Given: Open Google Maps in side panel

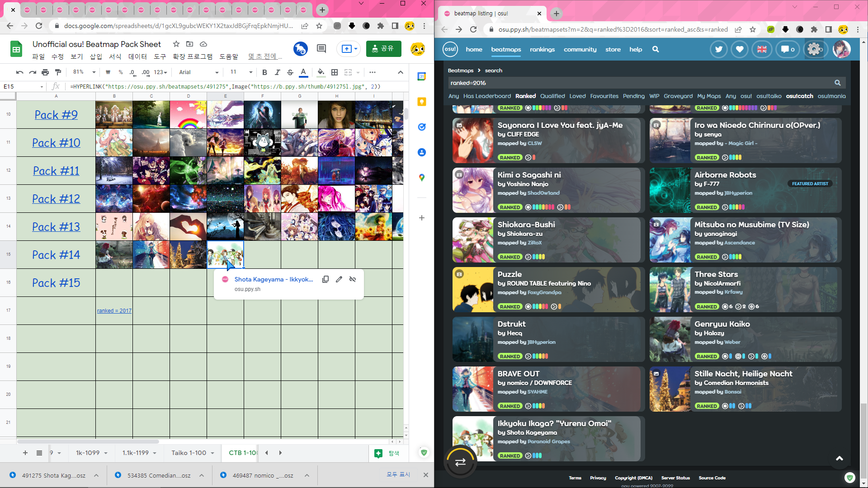Looking at the screenshot, I should click(x=422, y=178).
